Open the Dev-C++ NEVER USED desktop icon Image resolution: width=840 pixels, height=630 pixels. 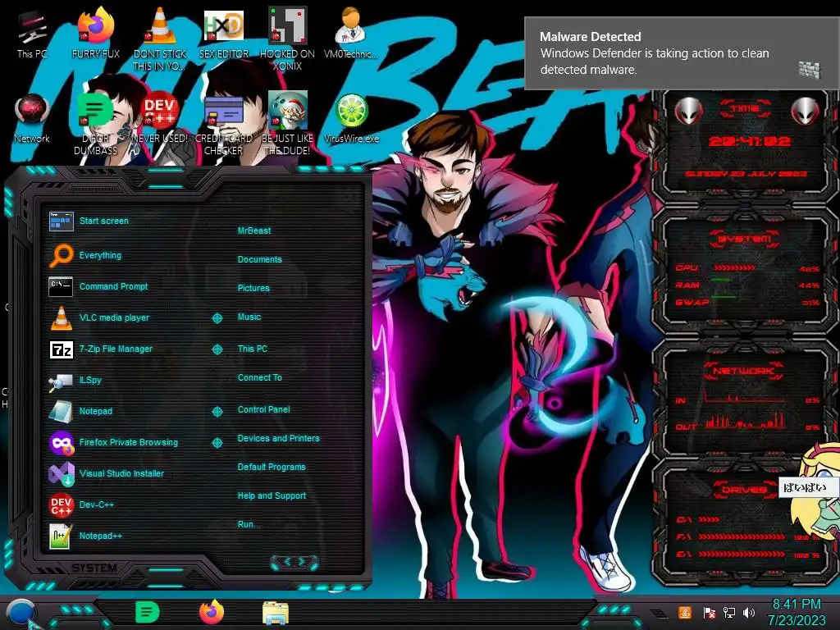tap(160, 119)
